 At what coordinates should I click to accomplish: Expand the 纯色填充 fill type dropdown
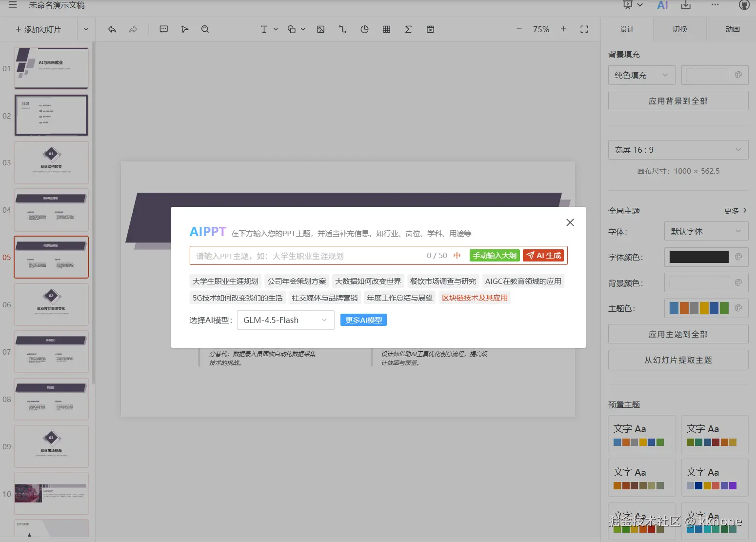641,75
